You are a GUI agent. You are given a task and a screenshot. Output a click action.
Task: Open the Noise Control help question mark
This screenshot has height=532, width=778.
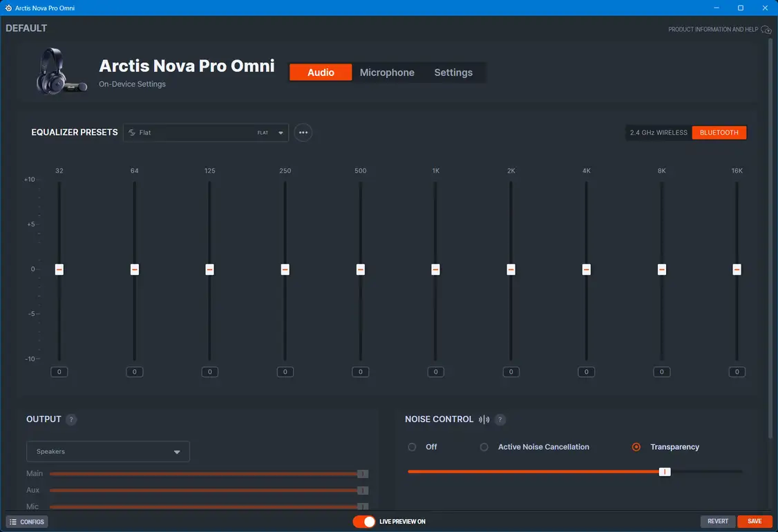500,419
